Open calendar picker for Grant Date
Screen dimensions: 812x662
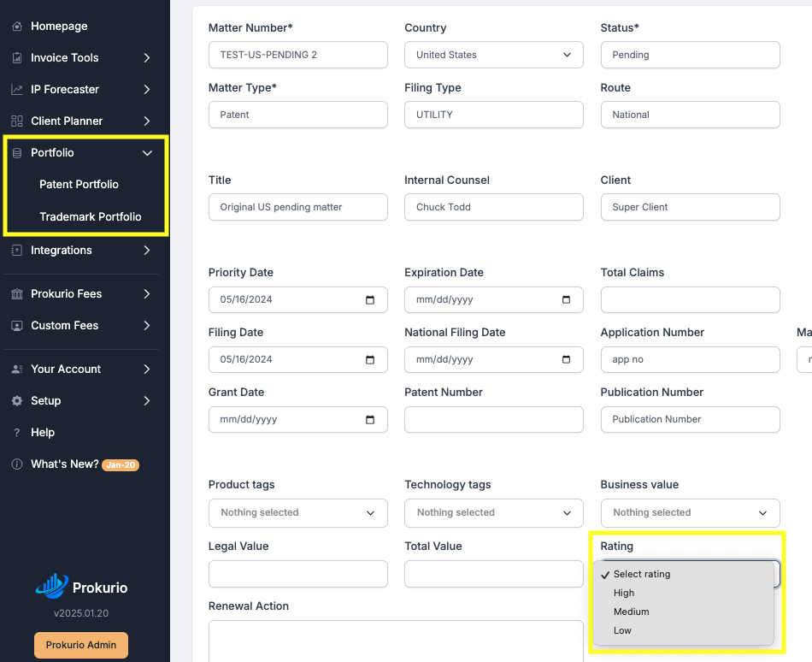(370, 420)
